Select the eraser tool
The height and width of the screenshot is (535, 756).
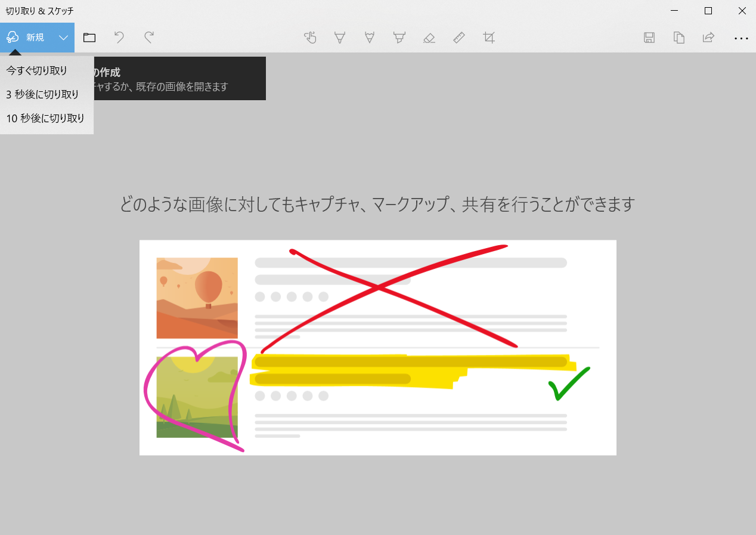click(429, 38)
